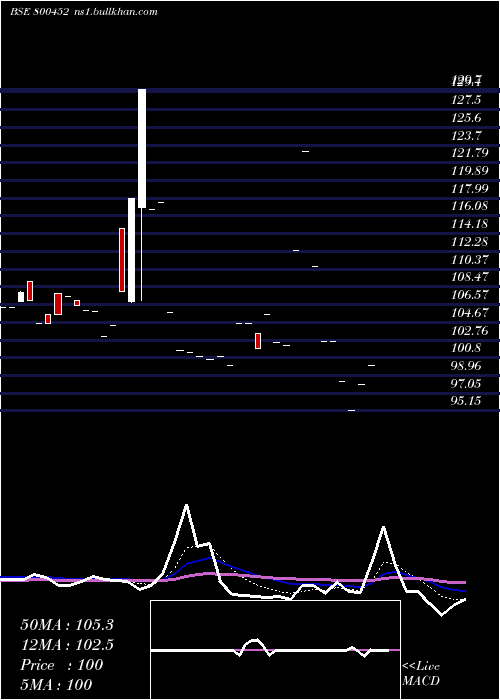Click the red candle near 100.8
500x700 pixels.
click(258, 341)
